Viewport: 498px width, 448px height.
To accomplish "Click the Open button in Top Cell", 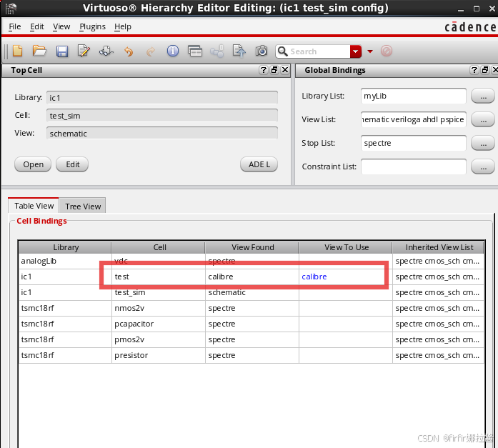I will point(33,164).
